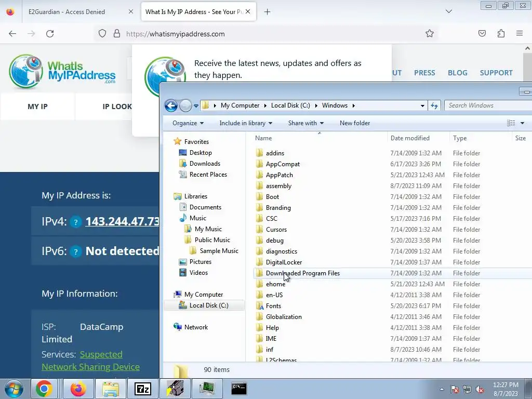This screenshot has height=399, width=532.
Task: Open the Save to Pocket icon
Action: tap(482, 34)
